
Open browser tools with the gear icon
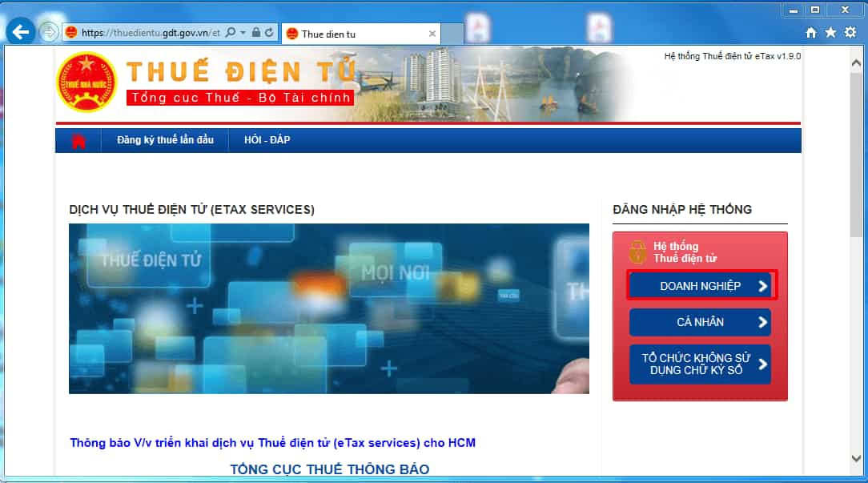[x=850, y=31]
